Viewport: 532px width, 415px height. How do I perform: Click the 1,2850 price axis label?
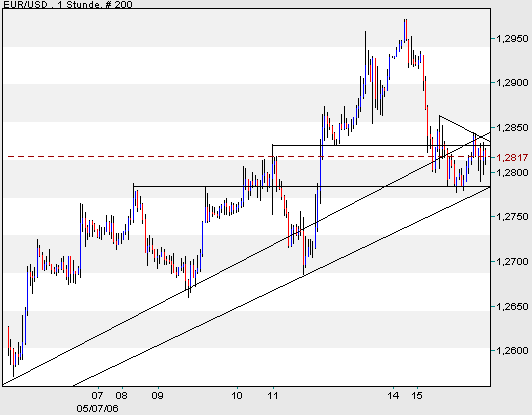[512, 128]
